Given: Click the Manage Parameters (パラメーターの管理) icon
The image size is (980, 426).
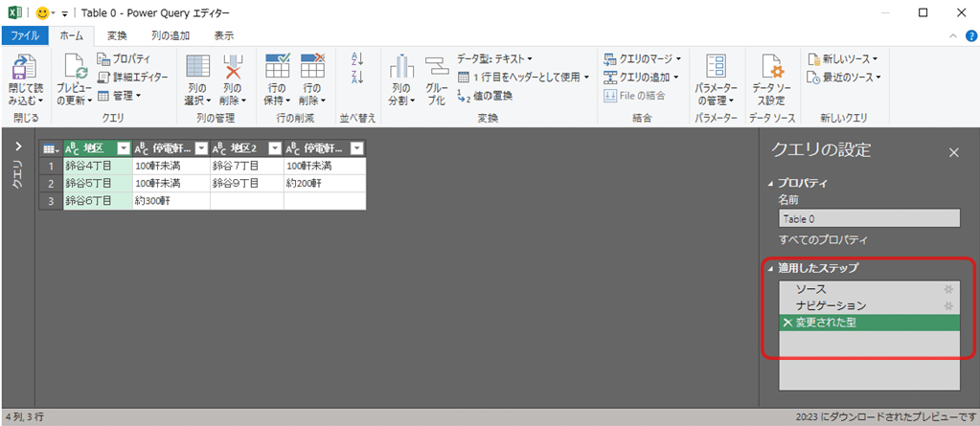Looking at the screenshot, I should coord(717,66).
